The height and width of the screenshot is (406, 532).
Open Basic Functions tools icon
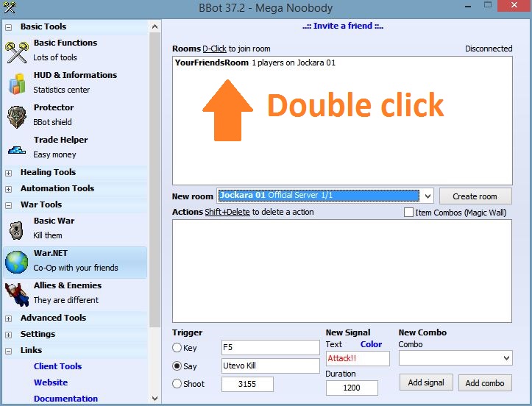[16, 50]
